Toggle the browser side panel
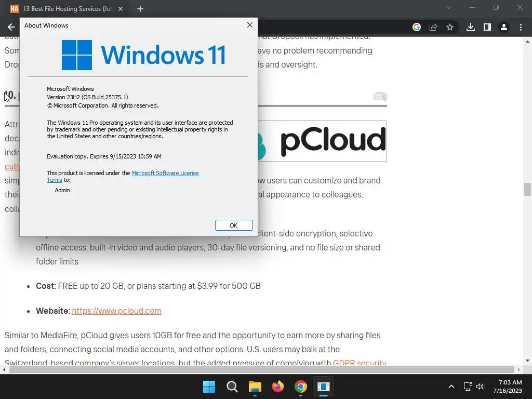 pos(487,27)
